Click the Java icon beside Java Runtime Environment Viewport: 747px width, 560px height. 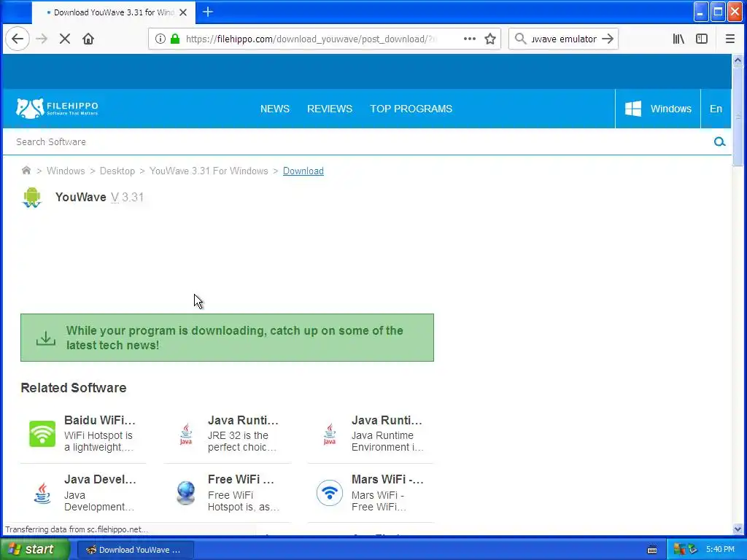click(x=329, y=434)
